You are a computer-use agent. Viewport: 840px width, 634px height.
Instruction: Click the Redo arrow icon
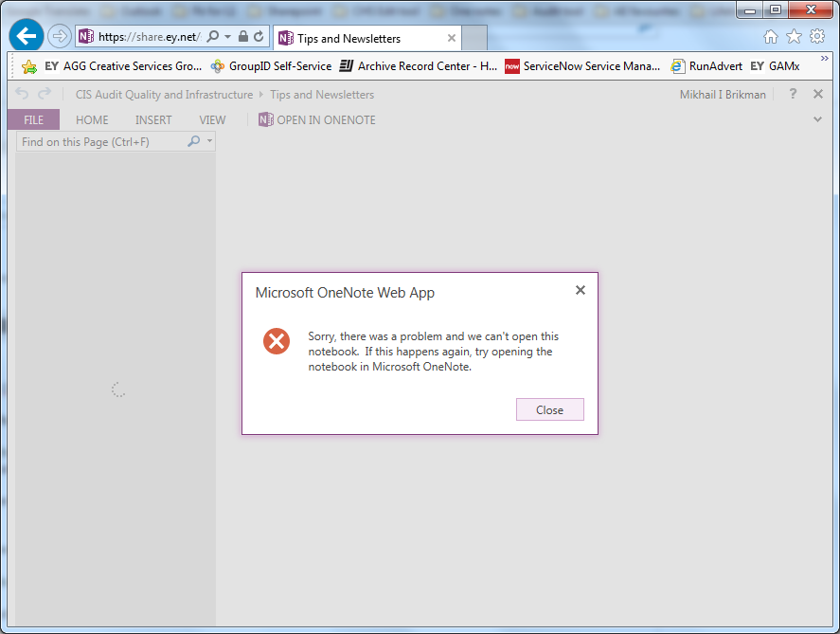coord(45,94)
